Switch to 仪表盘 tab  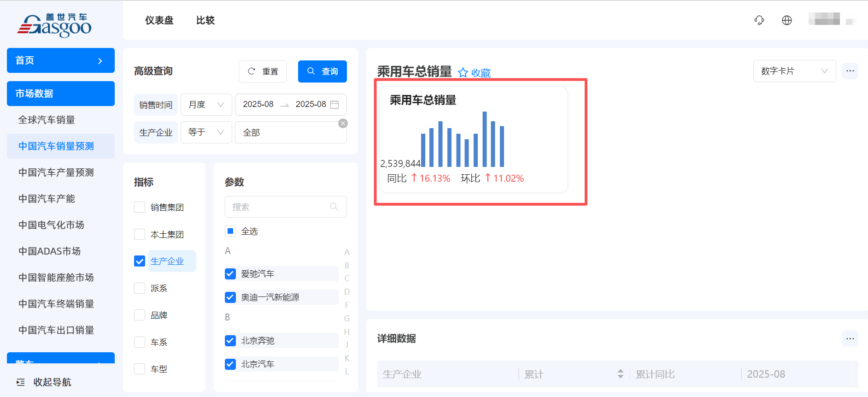159,20
